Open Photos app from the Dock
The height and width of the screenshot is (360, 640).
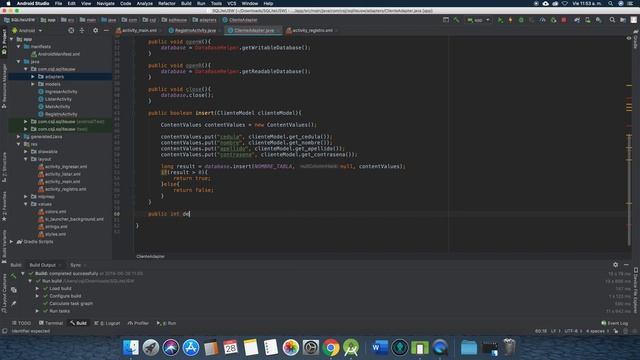(x=291, y=348)
